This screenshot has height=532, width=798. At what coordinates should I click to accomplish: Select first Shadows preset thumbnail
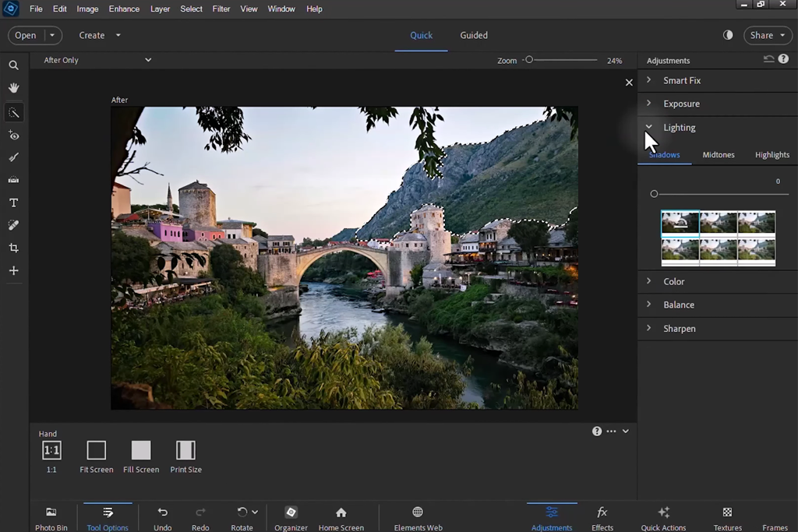click(x=680, y=224)
